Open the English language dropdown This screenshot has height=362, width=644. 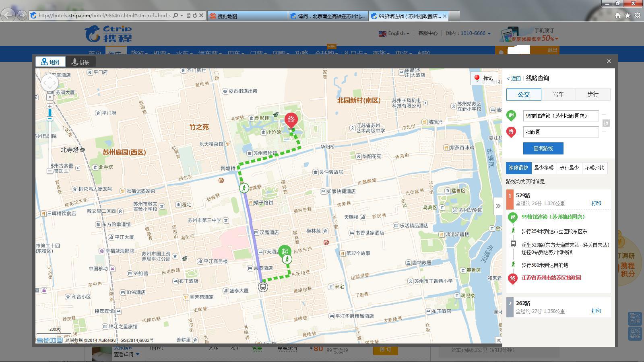pos(394,33)
